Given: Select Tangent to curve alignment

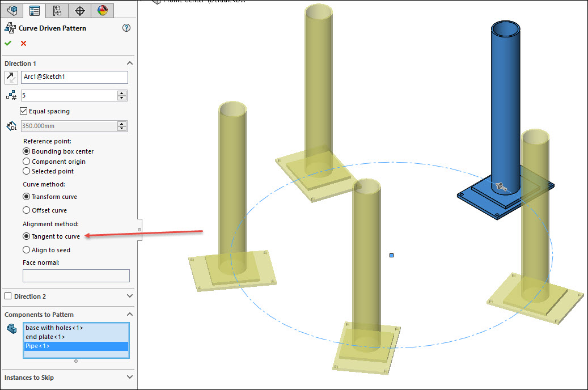Looking at the screenshot, I should [x=26, y=236].
